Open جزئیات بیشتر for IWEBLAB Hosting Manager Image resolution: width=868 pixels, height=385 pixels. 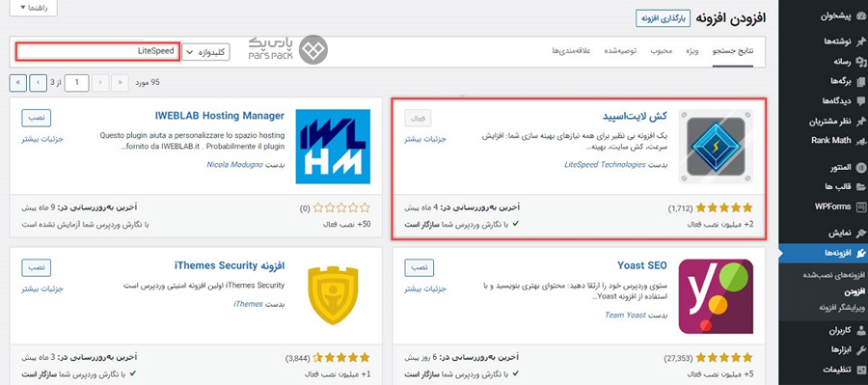[42, 139]
